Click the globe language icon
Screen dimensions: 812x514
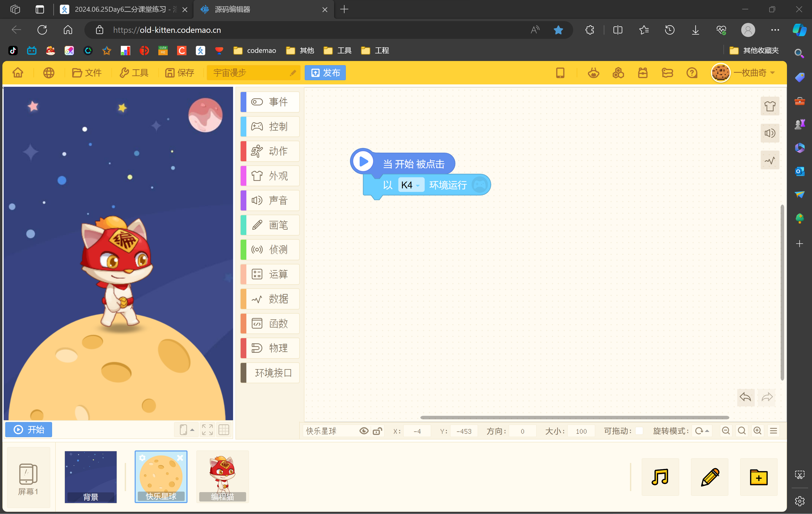[x=48, y=72]
